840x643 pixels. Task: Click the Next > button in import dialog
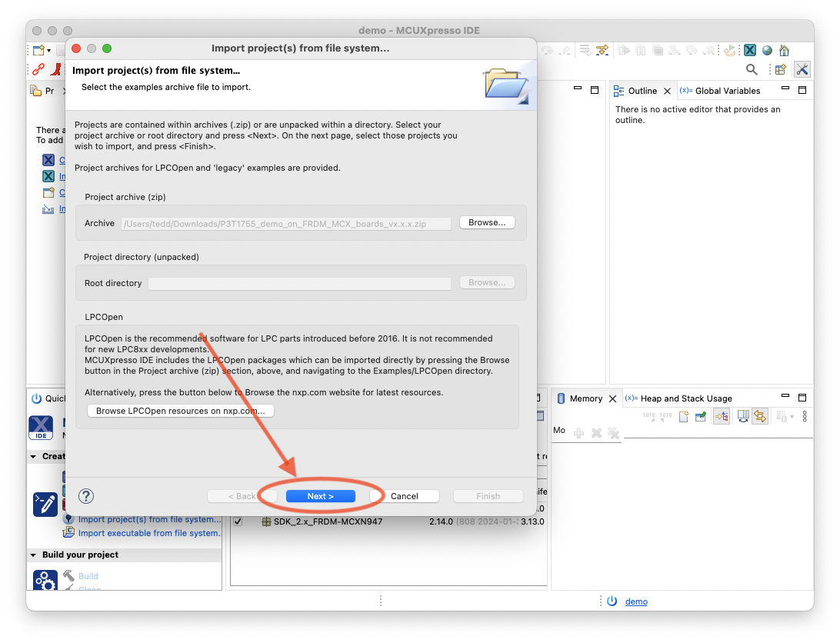(x=320, y=496)
